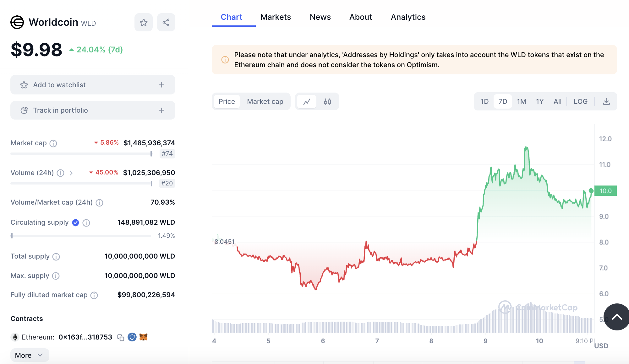Switch to candlestick chart view icon
Screen dimensions: 629x364
click(x=327, y=102)
